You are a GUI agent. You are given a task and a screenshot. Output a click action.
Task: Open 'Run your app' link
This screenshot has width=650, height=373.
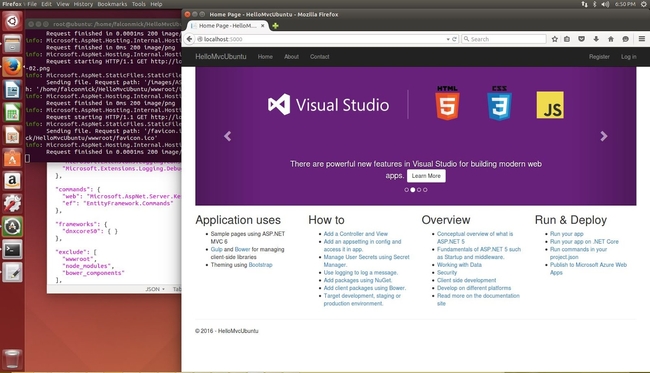click(x=567, y=234)
